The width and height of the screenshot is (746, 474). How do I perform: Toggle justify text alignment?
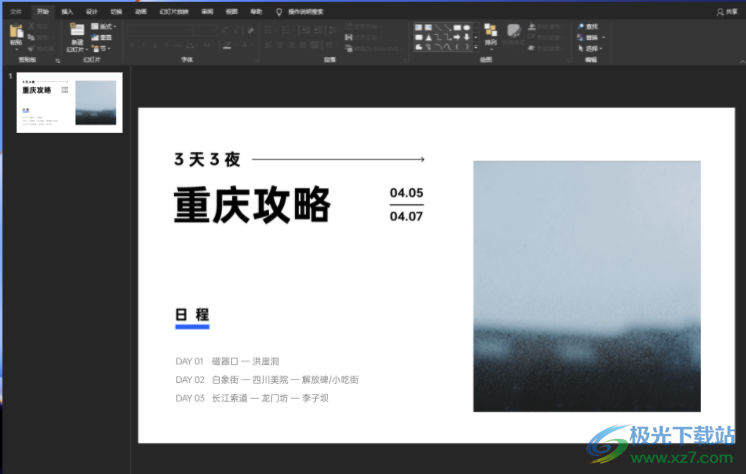pos(303,45)
